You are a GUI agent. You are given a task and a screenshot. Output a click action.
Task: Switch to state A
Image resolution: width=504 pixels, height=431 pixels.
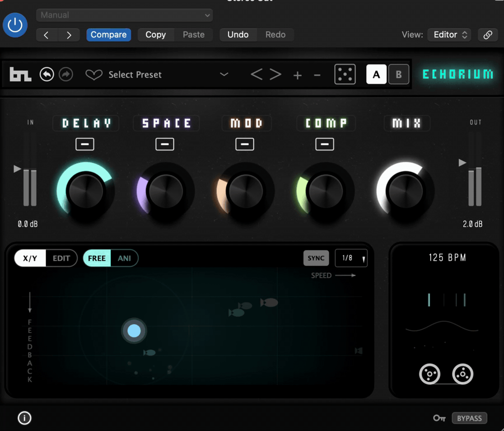coord(376,74)
